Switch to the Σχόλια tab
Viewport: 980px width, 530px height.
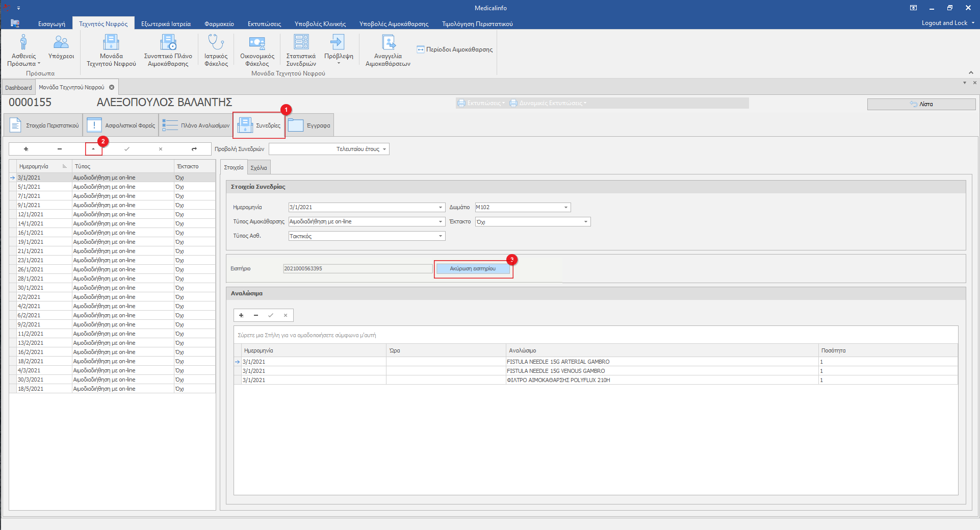[x=259, y=168]
